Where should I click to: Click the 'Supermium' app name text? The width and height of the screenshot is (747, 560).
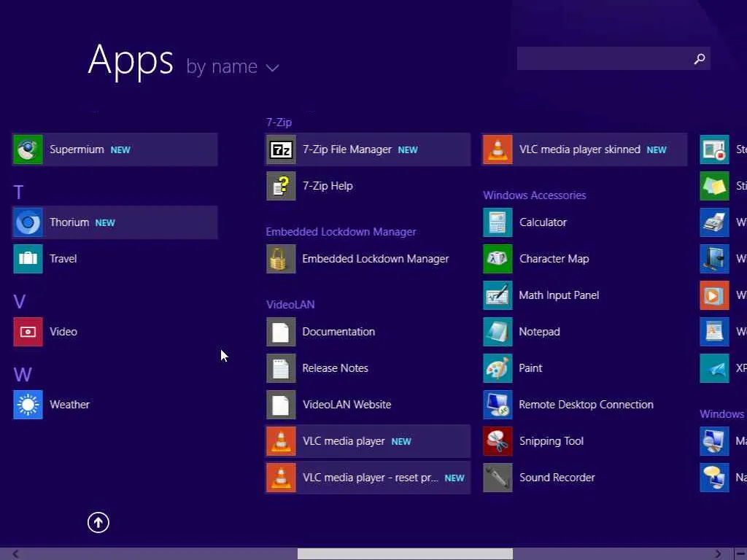pyautogui.click(x=77, y=149)
